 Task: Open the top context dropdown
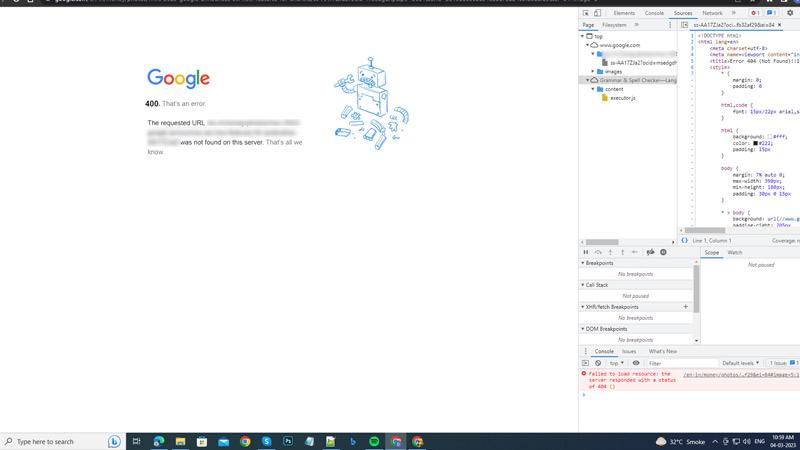pos(616,363)
